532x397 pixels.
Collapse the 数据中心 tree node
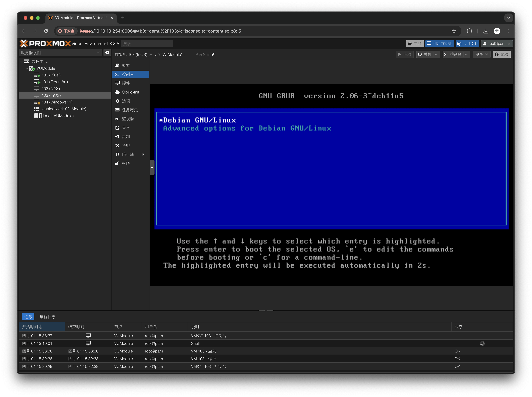point(22,62)
